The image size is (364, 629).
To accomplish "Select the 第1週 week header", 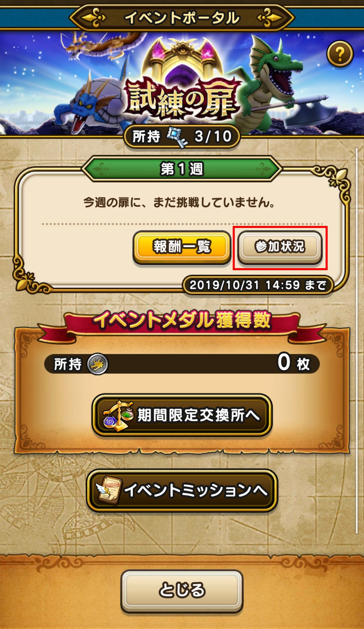I will coord(182,169).
